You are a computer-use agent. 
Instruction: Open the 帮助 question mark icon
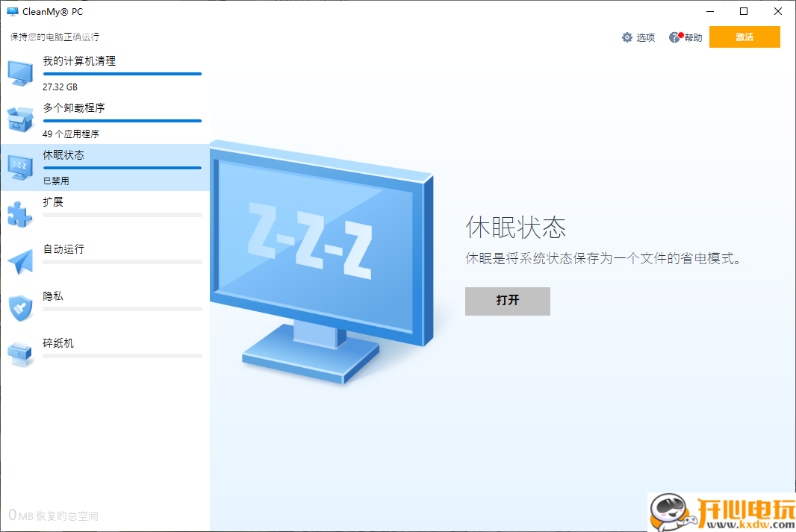[674, 37]
